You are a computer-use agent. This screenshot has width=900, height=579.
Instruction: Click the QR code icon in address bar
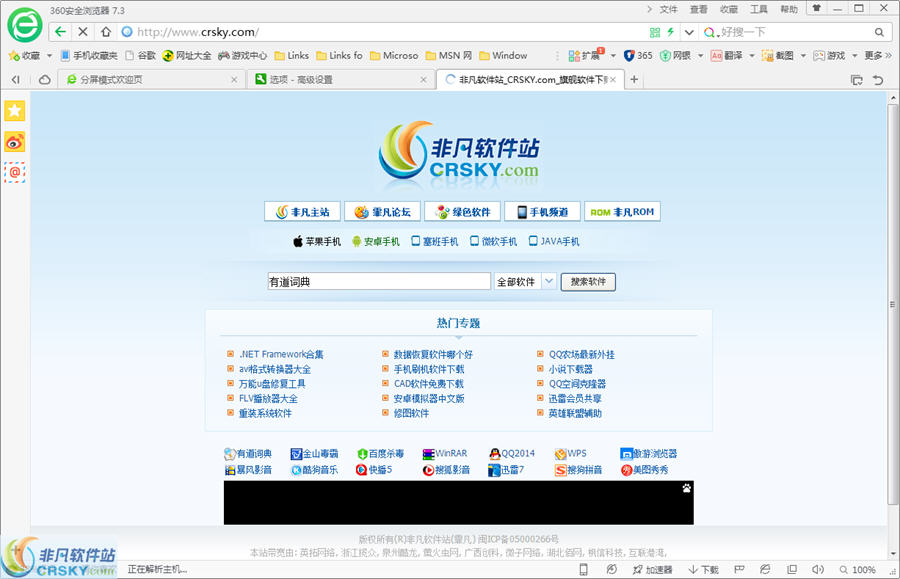[655, 33]
